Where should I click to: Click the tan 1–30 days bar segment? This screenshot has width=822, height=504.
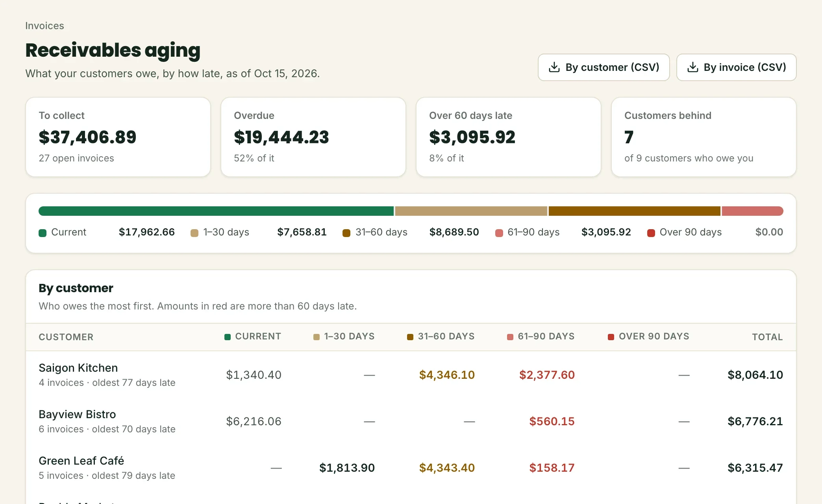(x=471, y=211)
